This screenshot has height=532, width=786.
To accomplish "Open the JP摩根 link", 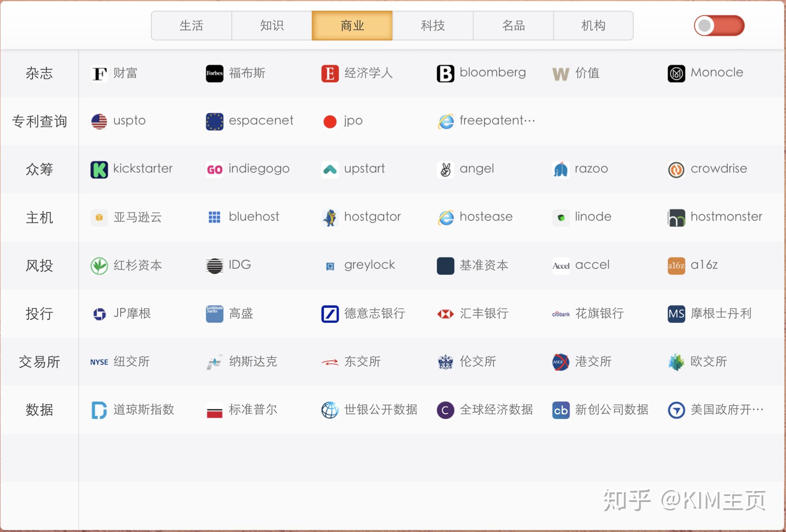I will (x=132, y=313).
